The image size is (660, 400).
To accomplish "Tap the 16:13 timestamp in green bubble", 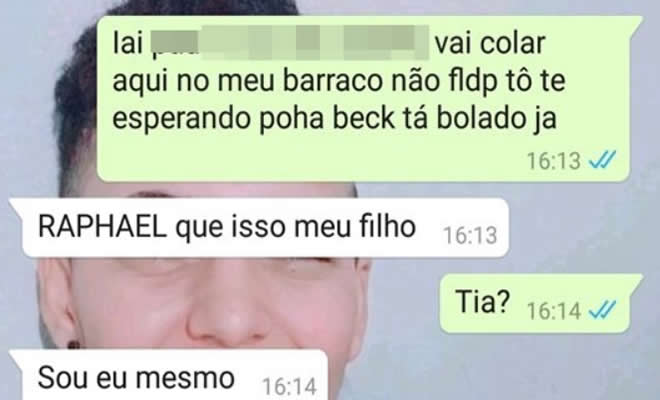I will pyautogui.click(x=554, y=161).
